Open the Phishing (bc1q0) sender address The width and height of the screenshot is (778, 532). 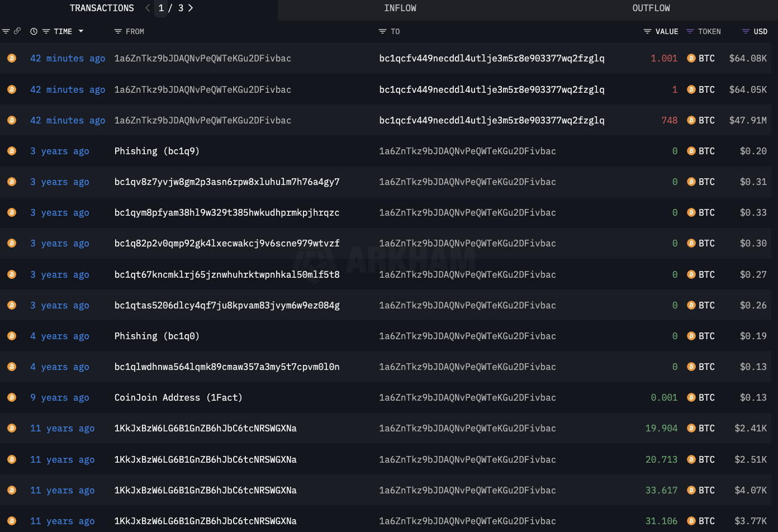pos(157,336)
